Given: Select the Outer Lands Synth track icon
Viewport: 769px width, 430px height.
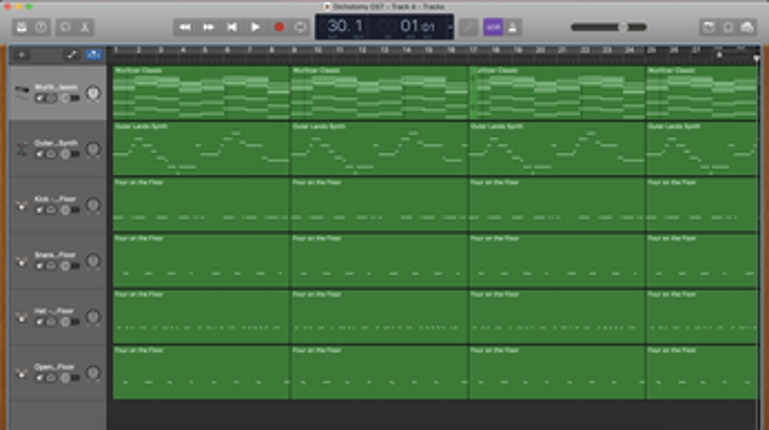Looking at the screenshot, I should coord(22,149).
